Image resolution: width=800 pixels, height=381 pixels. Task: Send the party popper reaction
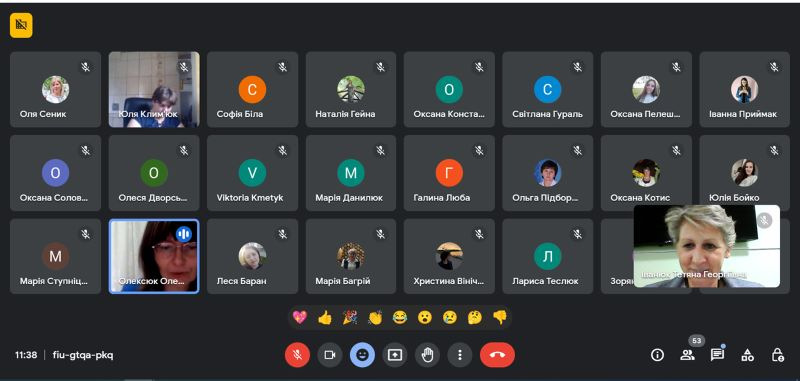349,318
